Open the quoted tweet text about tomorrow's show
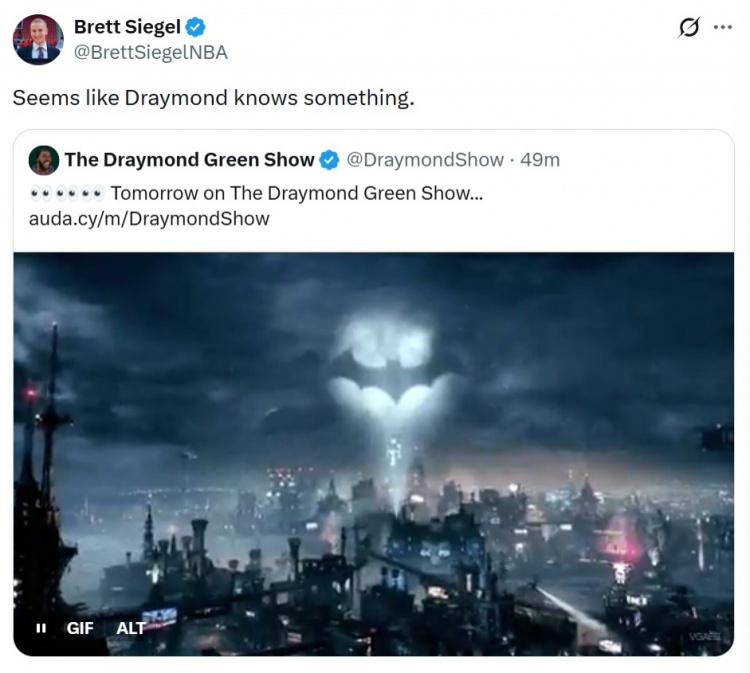This screenshot has width=750, height=673. point(297,193)
